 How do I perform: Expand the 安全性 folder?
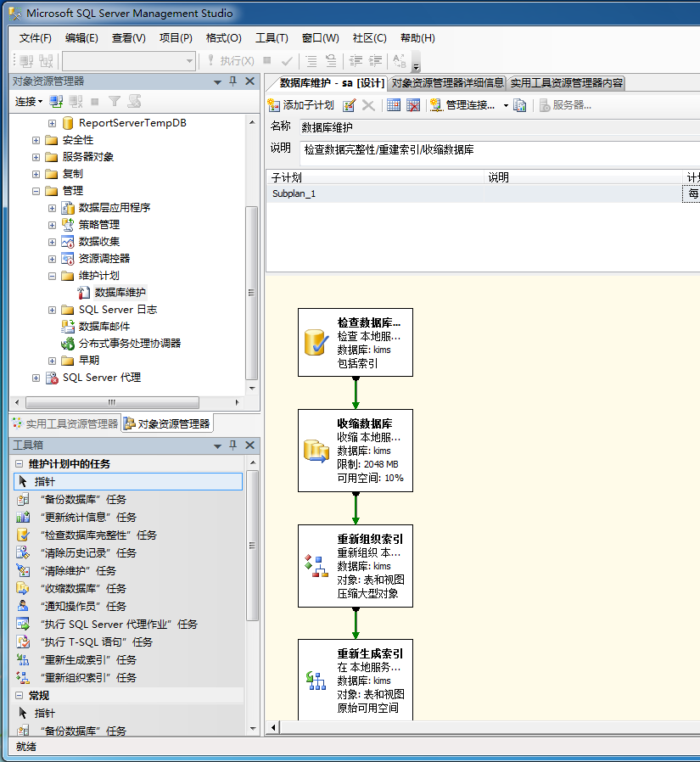(x=36, y=141)
